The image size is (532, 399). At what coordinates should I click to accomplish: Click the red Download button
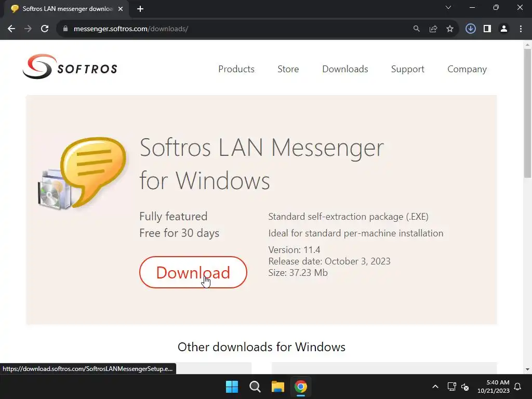193,272
